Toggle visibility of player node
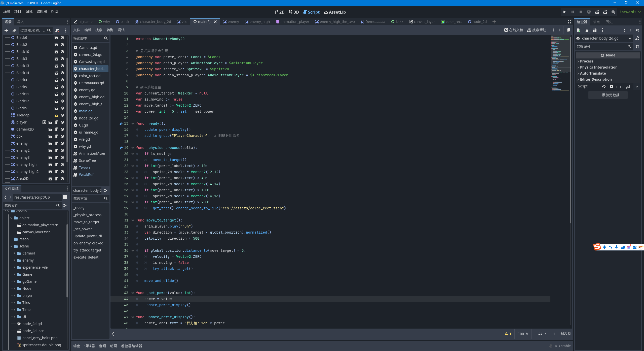 (62, 122)
